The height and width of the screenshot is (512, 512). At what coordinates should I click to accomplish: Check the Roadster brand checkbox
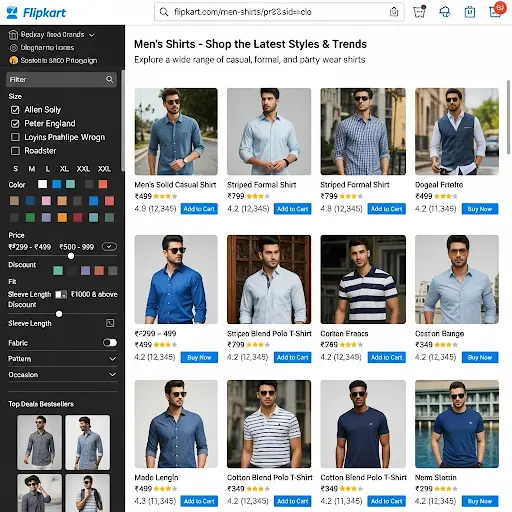coord(15,151)
